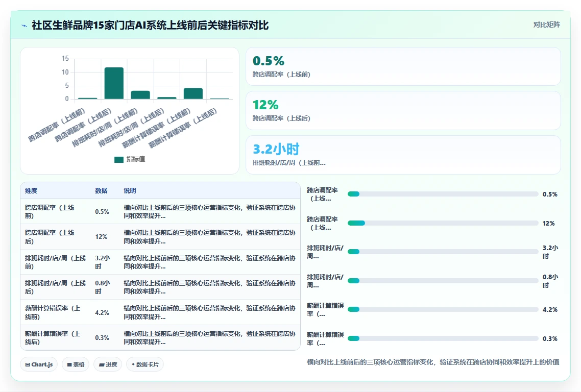Click the lightning icon beside the title
581x392 pixels.
pos(25,26)
